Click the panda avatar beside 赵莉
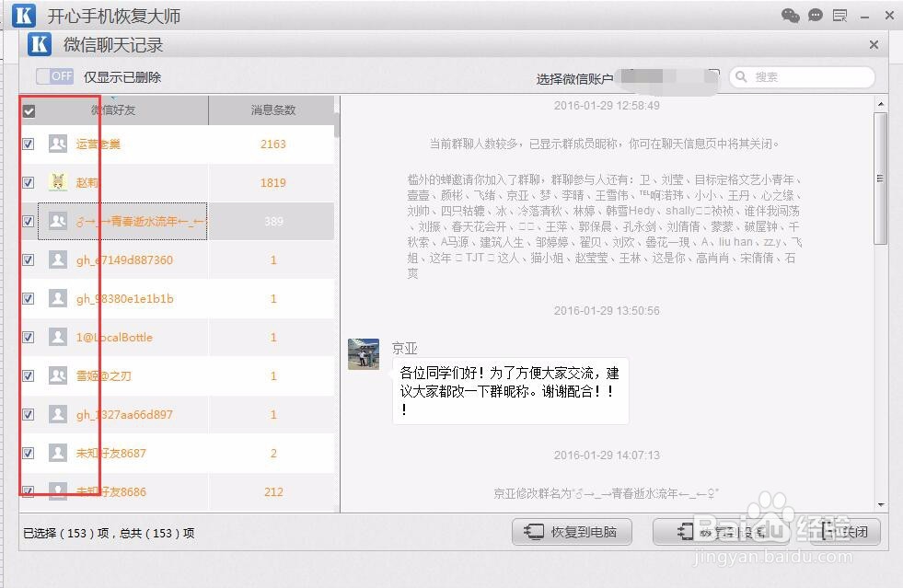Image resolution: width=903 pixels, height=588 pixels. pyautogui.click(x=57, y=182)
